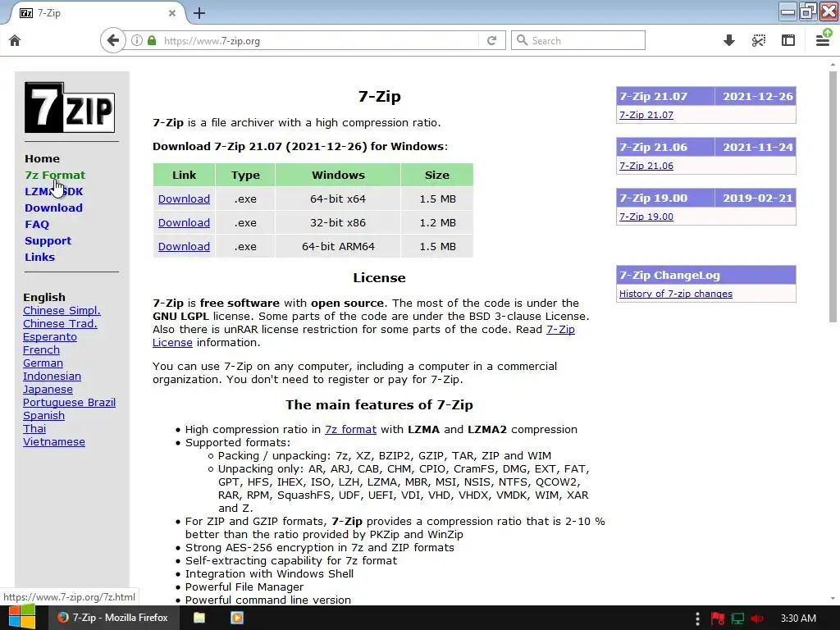Switch language to Japanese
The width and height of the screenshot is (840, 630).
pos(48,389)
